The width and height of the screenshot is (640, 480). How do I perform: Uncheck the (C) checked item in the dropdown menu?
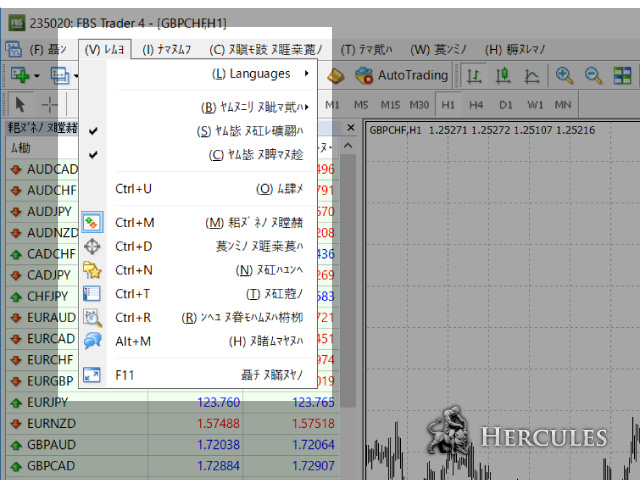click(x=198, y=155)
